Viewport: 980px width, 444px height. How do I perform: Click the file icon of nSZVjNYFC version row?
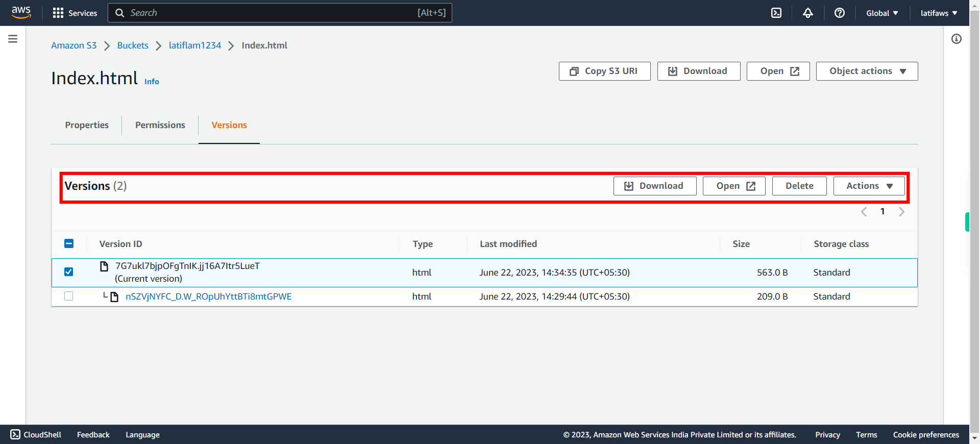coord(115,297)
